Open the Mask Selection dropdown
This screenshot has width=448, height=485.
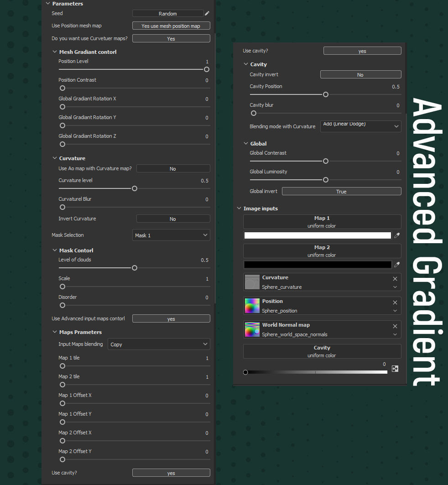tap(171, 235)
